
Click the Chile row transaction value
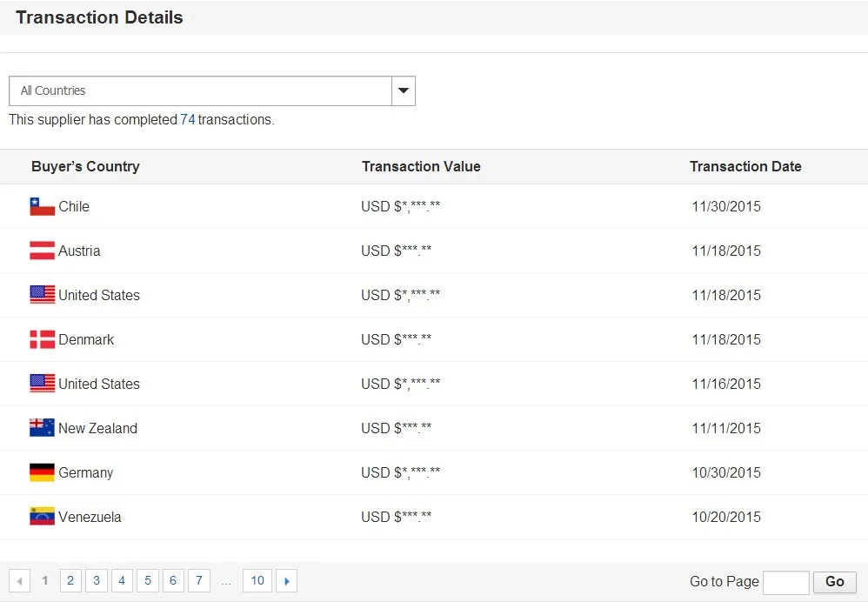[x=401, y=206]
